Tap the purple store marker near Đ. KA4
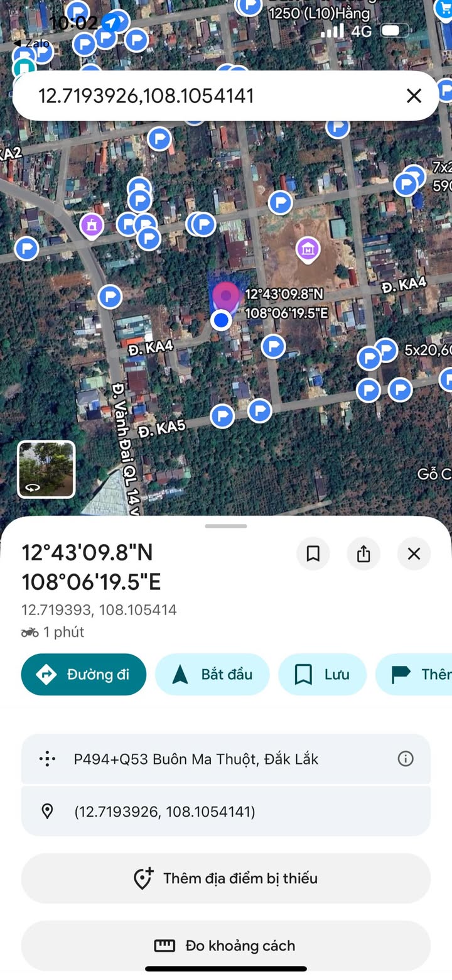Image resolution: width=452 pixels, height=980 pixels. tap(308, 249)
